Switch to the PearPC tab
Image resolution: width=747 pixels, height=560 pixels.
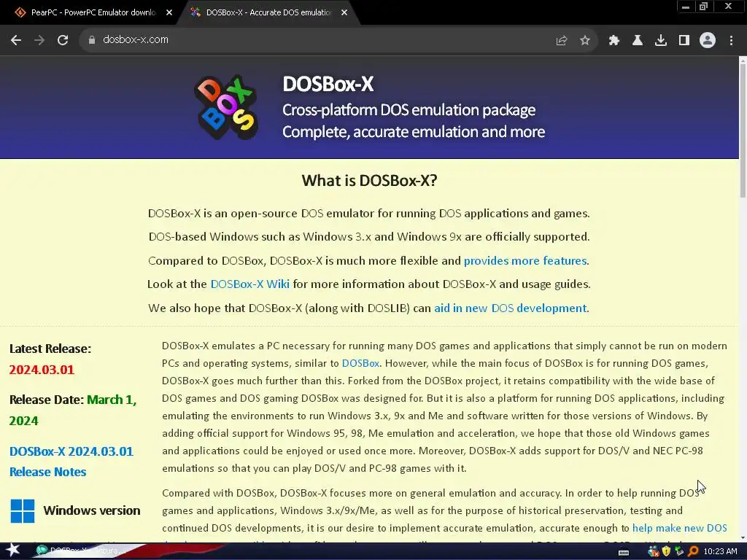[93, 12]
